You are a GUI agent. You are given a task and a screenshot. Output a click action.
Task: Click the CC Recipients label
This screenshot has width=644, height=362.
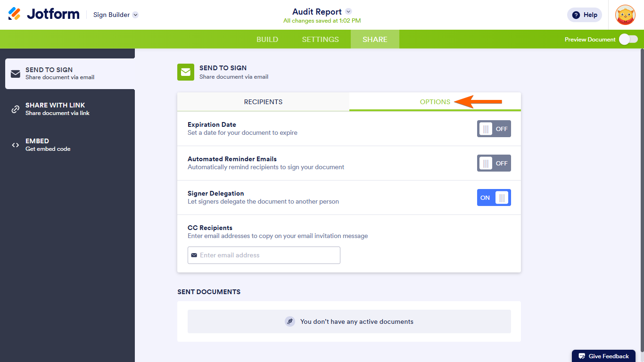point(210,228)
